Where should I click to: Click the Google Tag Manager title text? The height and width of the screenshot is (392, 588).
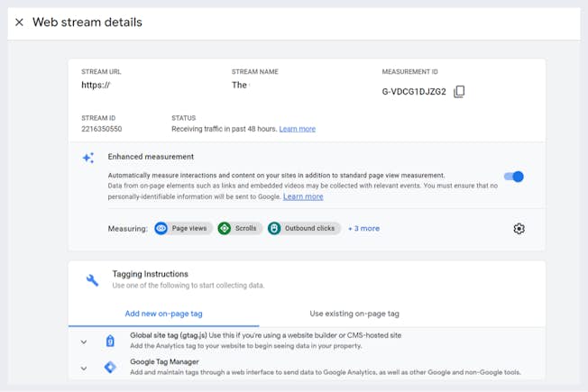[x=164, y=361]
